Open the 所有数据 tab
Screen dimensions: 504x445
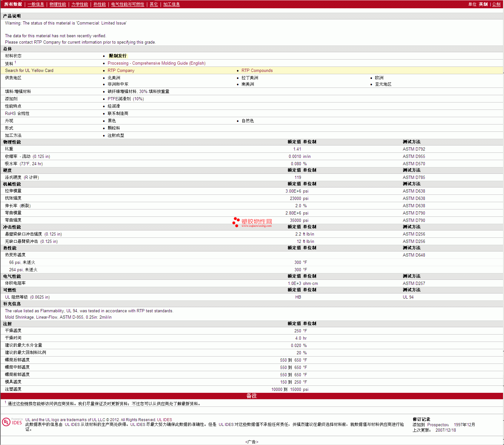13,4
